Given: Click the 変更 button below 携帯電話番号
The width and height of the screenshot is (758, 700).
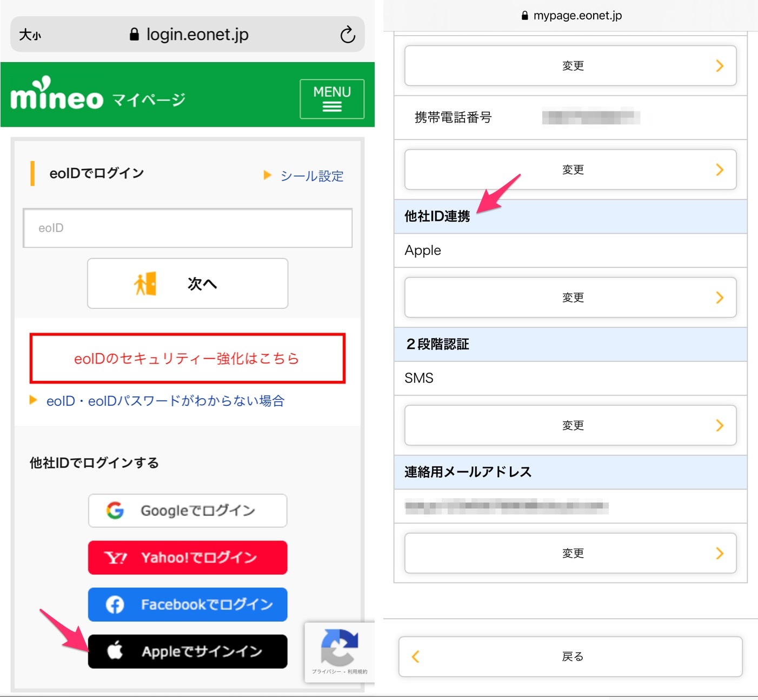Looking at the screenshot, I should [x=570, y=169].
